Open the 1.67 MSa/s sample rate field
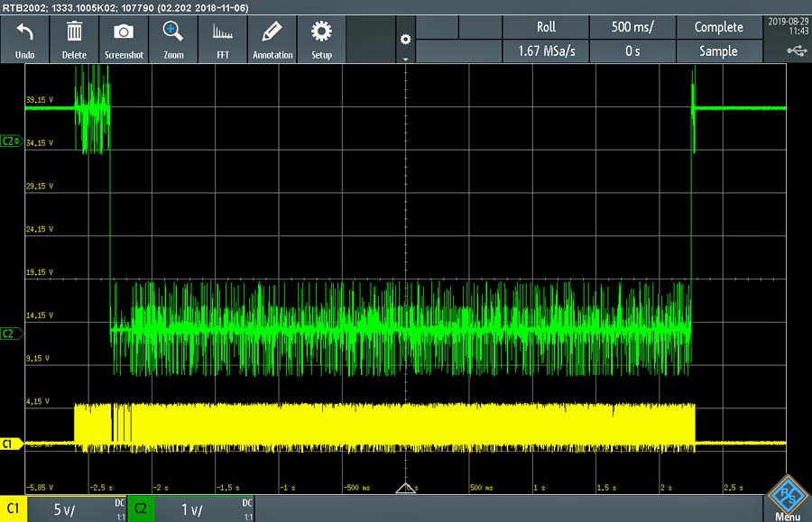The height and width of the screenshot is (522, 812). 546,51
